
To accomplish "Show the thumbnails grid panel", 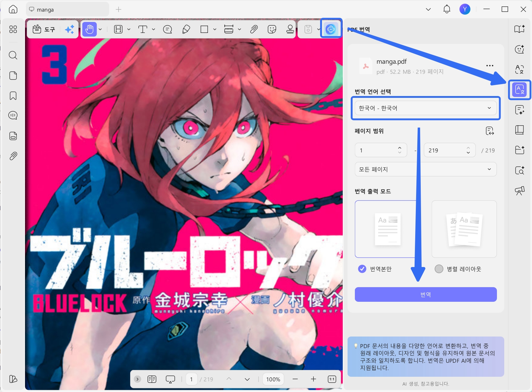I will click(x=13, y=29).
